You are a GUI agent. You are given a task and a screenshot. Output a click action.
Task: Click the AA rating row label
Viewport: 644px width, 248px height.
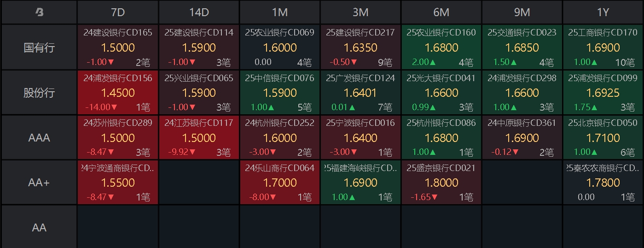[39, 227]
